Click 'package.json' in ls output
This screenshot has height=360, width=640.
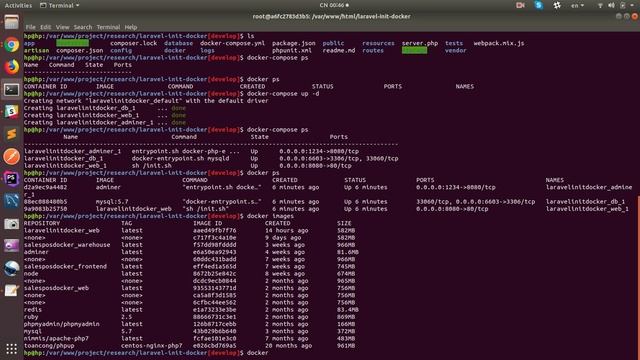click(293, 43)
